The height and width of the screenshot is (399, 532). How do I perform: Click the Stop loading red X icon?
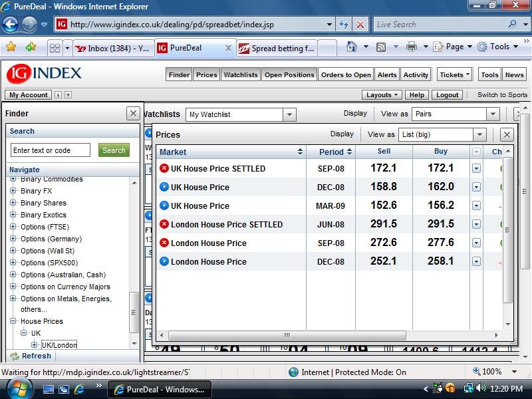360,25
